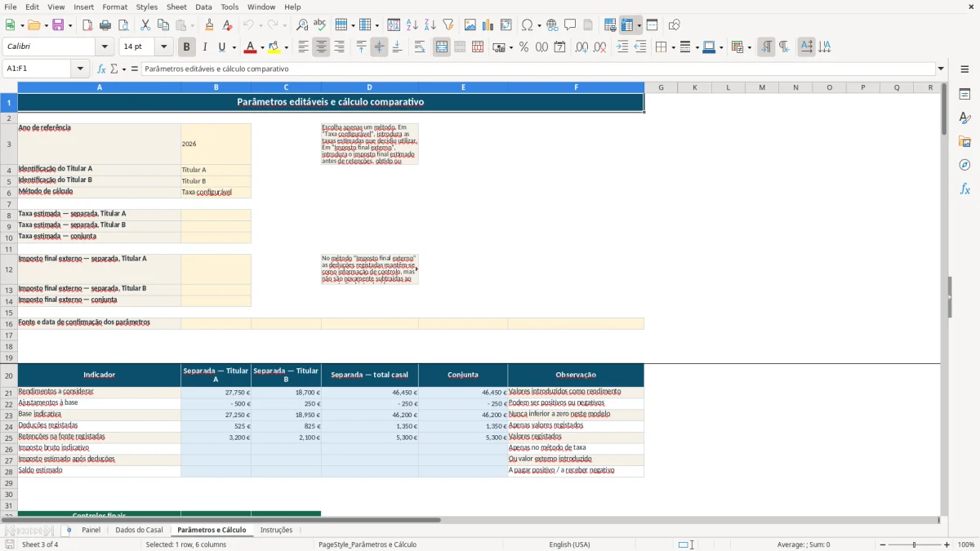The image size is (980, 551).
Task: Open the Data menu
Action: coord(203,7)
